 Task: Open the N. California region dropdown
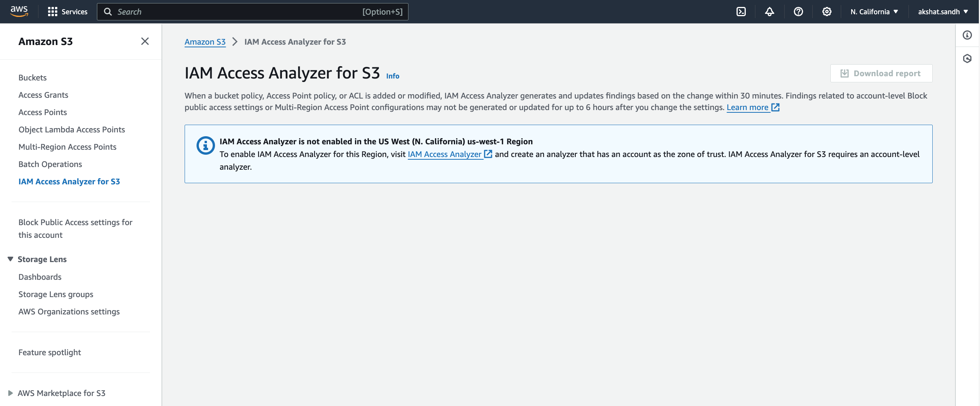pyautogui.click(x=873, y=12)
